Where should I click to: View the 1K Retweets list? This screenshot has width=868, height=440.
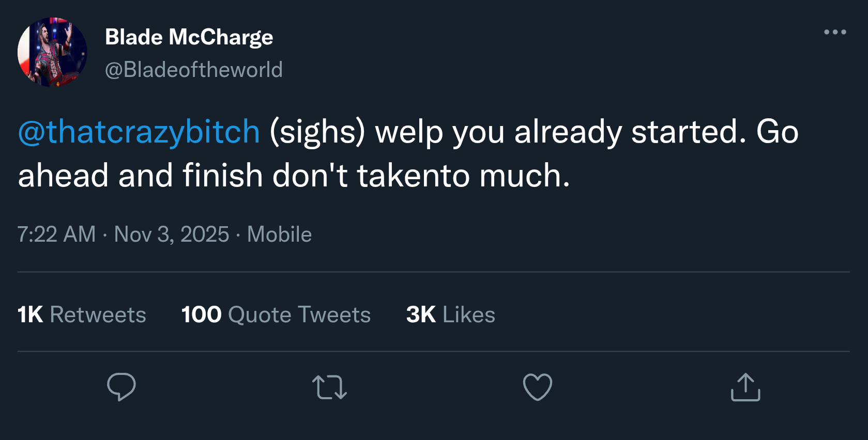coord(82,315)
